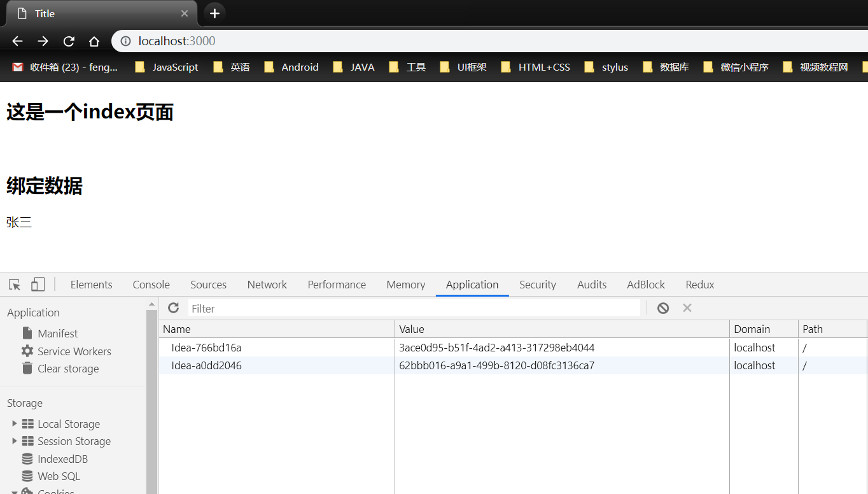The height and width of the screenshot is (494, 868).
Task: Click the browser back arrow
Action: click(17, 41)
